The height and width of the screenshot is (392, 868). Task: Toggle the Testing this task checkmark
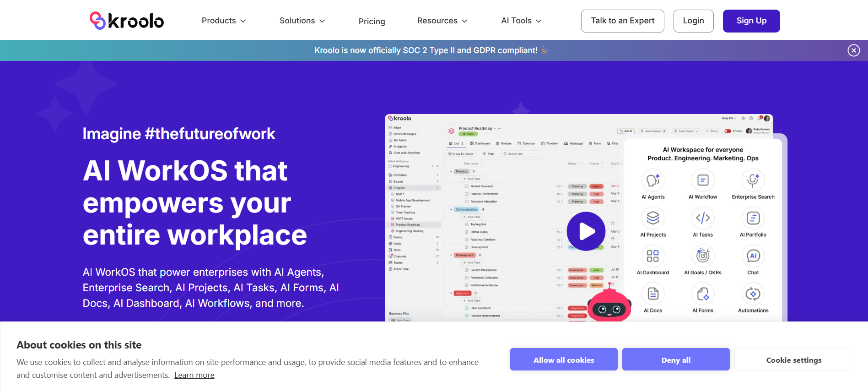466,224
